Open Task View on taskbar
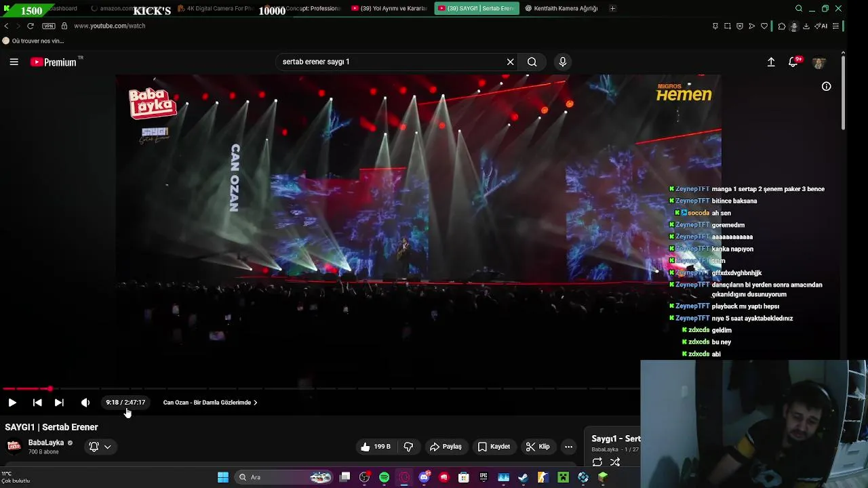This screenshot has height=488, width=868. pyautogui.click(x=345, y=477)
